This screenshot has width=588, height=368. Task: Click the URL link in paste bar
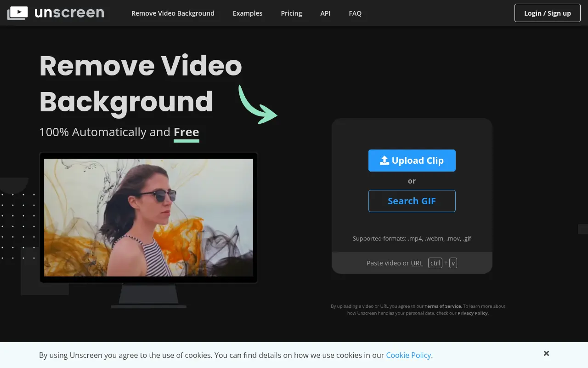417,263
